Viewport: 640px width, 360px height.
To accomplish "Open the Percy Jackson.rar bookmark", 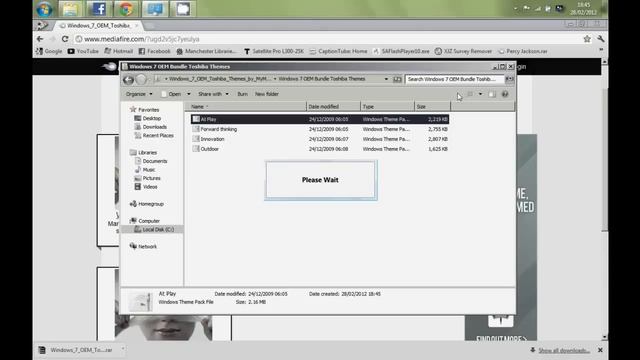I will coord(523,51).
